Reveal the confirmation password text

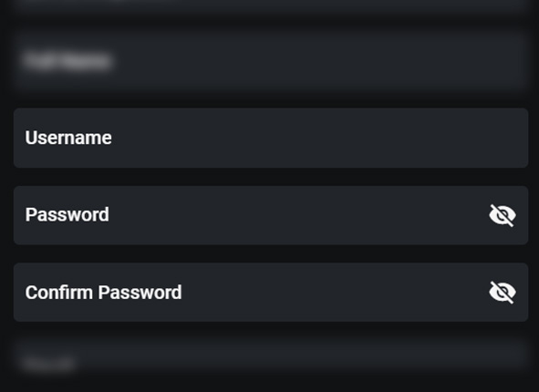click(x=503, y=293)
